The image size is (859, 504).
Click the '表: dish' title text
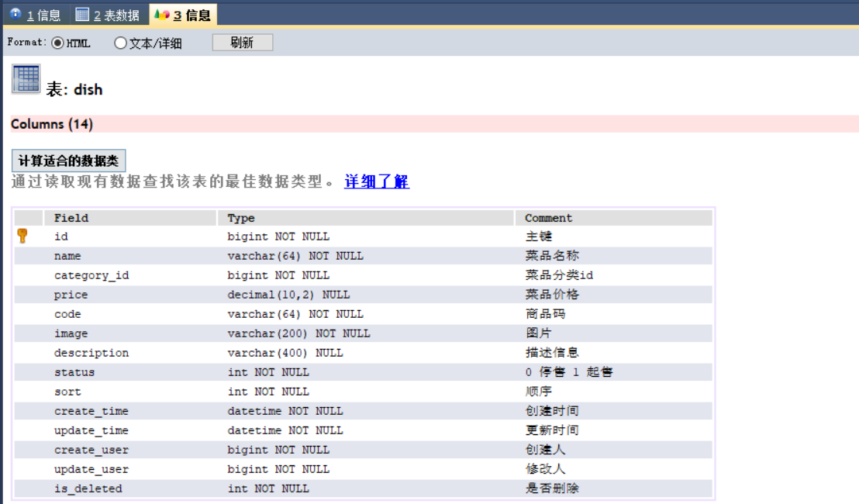[74, 89]
